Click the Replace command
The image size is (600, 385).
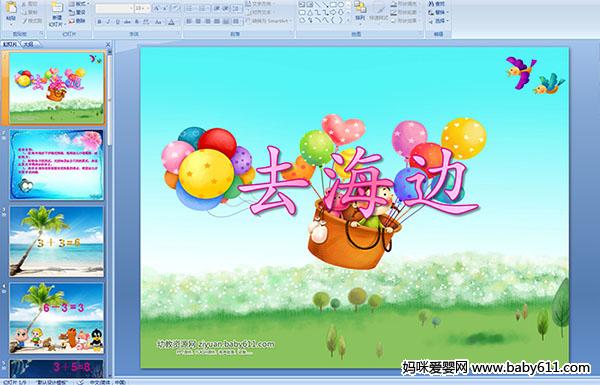(437, 12)
